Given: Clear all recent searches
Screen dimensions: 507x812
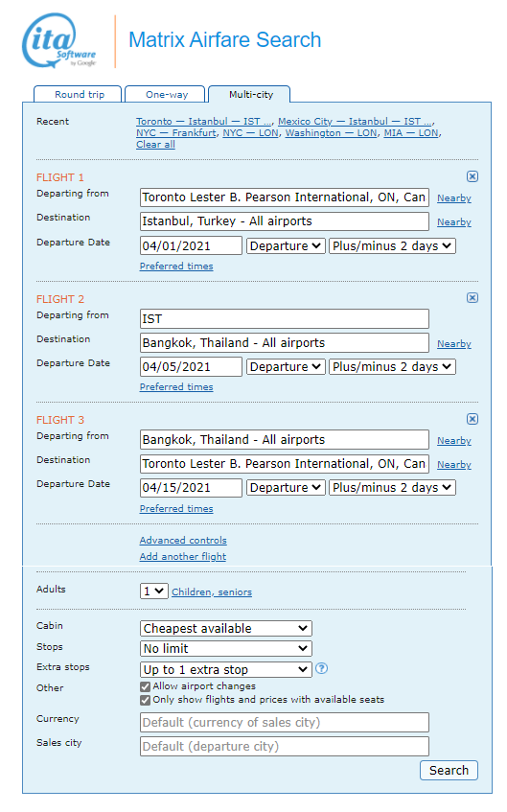Looking at the screenshot, I should click(x=155, y=145).
